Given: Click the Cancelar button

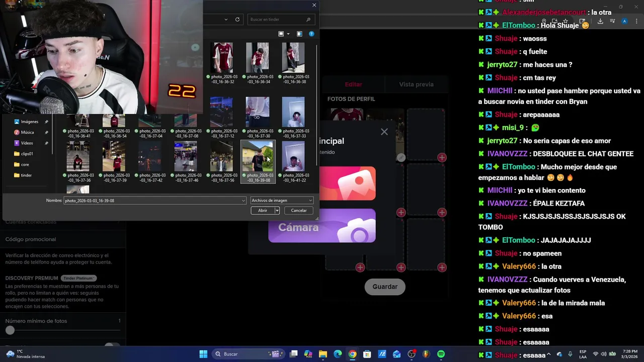Looking at the screenshot, I should (299, 211).
